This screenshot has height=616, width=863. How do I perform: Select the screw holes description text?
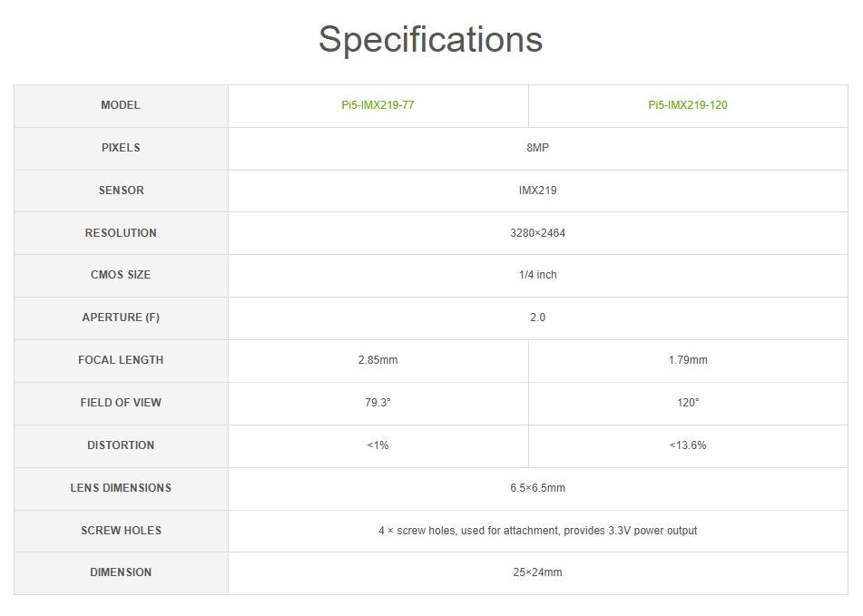[x=537, y=531]
